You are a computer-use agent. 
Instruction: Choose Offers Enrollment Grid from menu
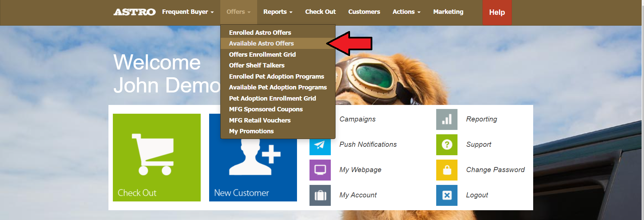coord(262,55)
